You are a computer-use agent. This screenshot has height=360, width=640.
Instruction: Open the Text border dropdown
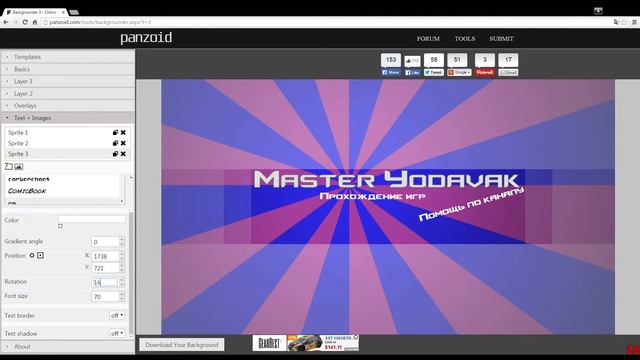(x=117, y=316)
